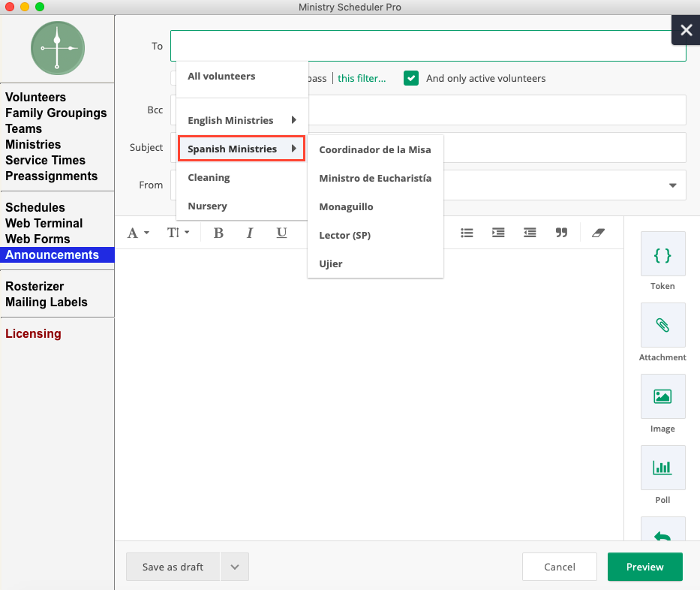Apply italic formatting
Viewport: 700px width, 590px height.
point(250,233)
